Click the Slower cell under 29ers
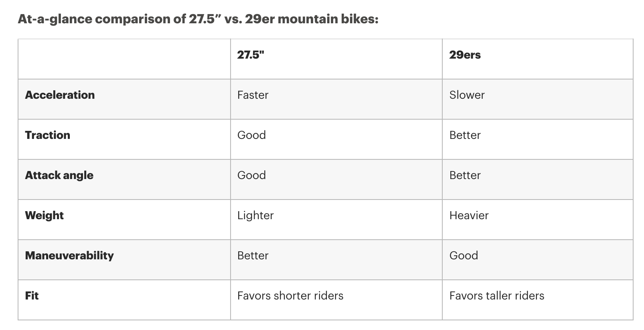This screenshot has width=644, height=330. (467, 95)
